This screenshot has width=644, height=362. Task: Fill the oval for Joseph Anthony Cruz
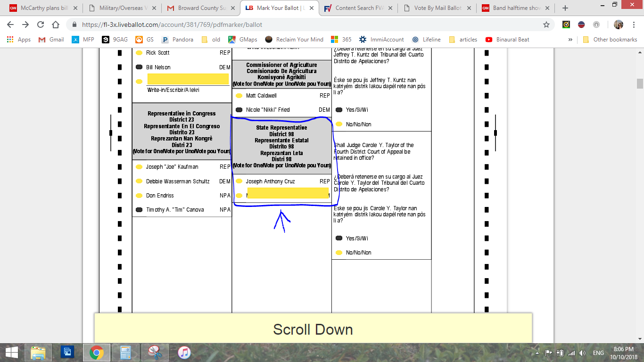(x=239, y=181)
